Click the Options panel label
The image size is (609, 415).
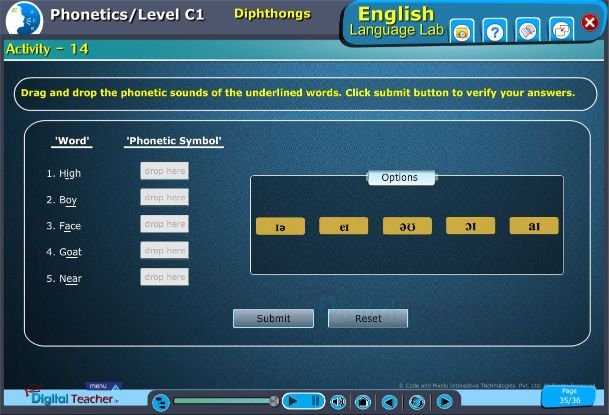(400, 177)
